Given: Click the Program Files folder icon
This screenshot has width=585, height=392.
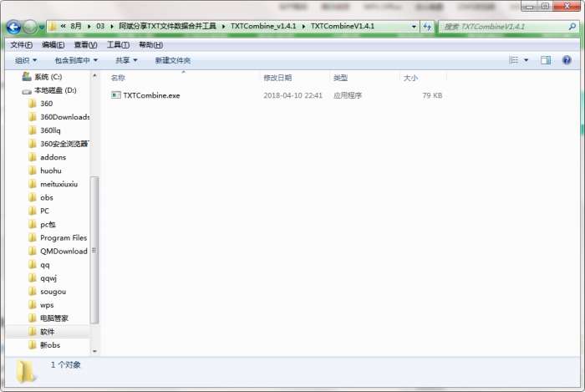Looking at the screenshot, I should point(33,238).
